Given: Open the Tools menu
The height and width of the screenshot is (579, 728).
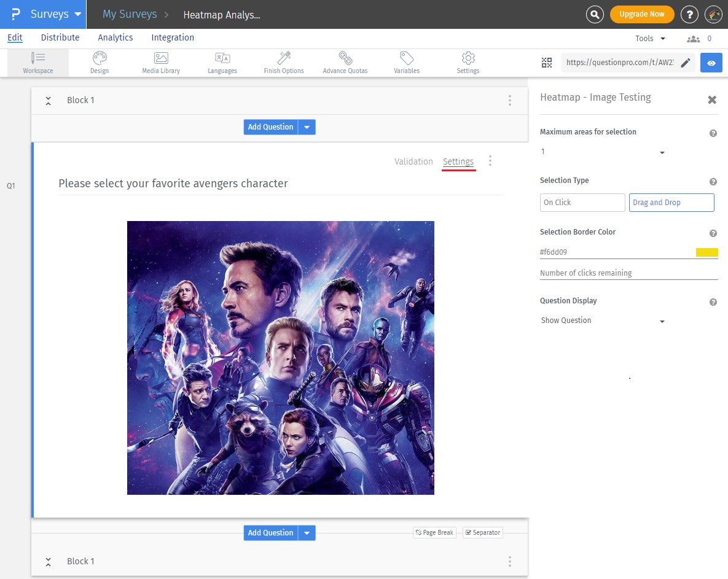Looking at the screenshot, I should coord(649,38).
